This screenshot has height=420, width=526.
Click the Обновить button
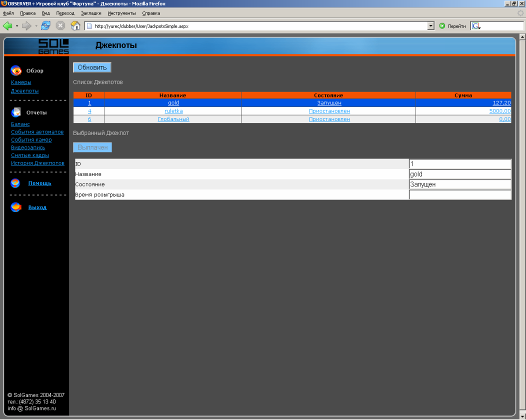(92, 67)
